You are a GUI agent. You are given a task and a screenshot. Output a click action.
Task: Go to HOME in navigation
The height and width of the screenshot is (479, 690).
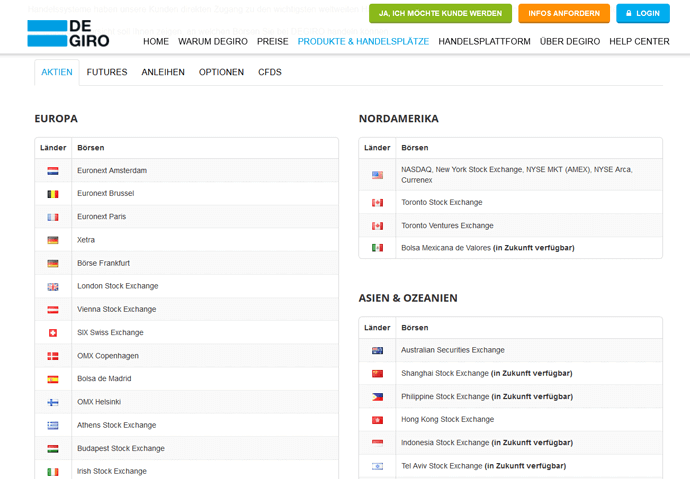tap(156, 41)
